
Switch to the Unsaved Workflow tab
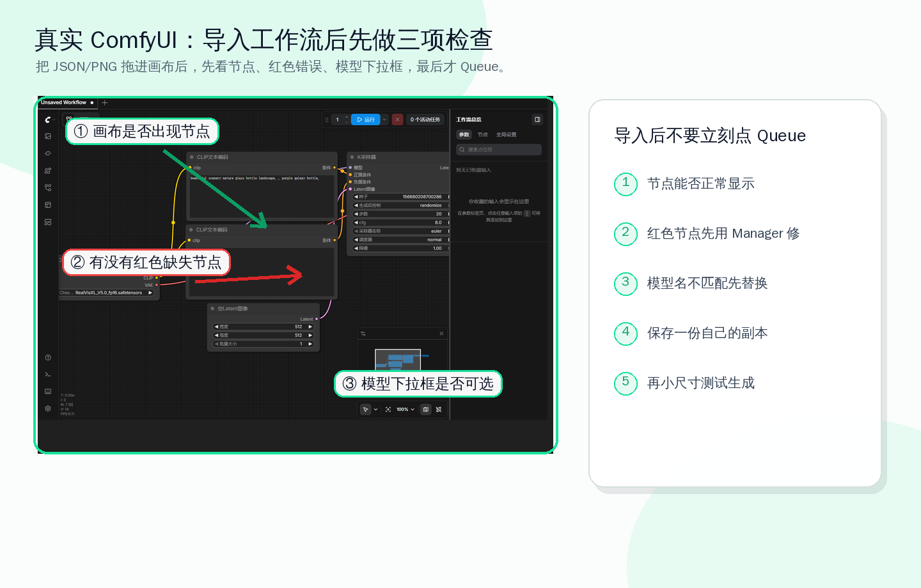pos(67,102)
